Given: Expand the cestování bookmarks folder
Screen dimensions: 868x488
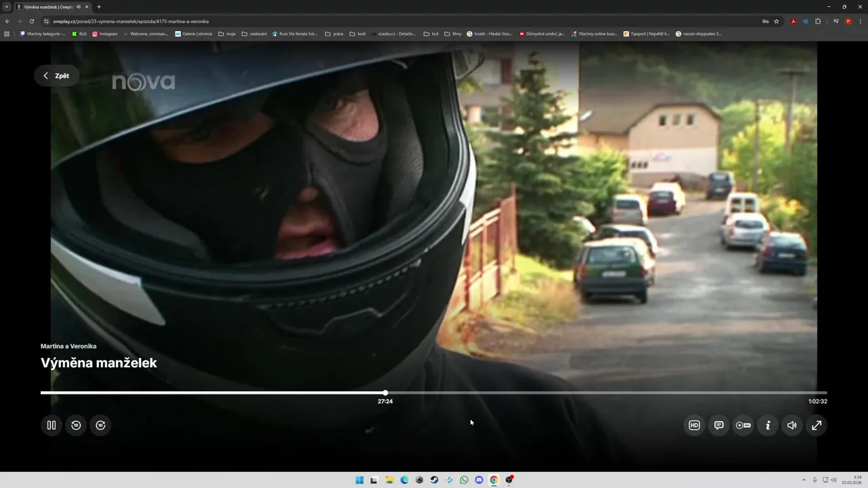Looking at the screenshot, I should 254,33.
